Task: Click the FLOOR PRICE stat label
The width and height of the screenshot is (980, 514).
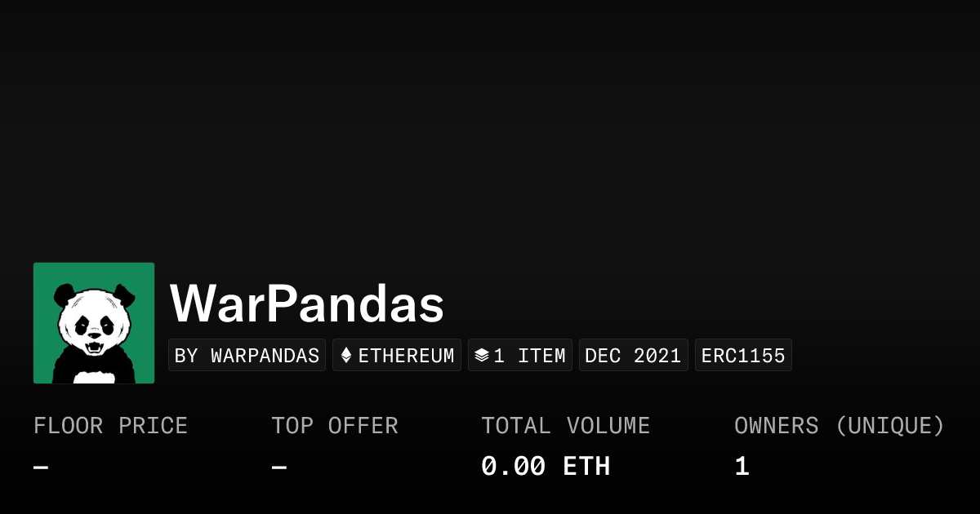Action: pyautogui.click(x=110, y=426)
